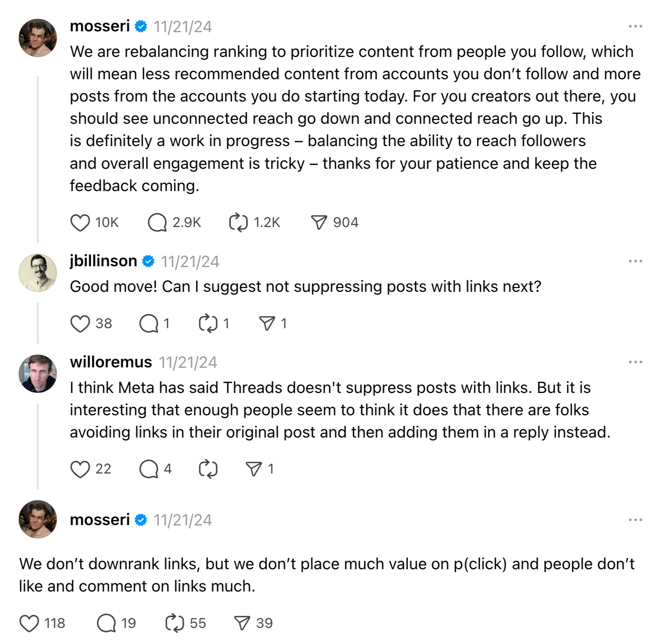Screen dimensions: 665x644
Task: Repost willoremus's reply
Action: tap(208, 469)
